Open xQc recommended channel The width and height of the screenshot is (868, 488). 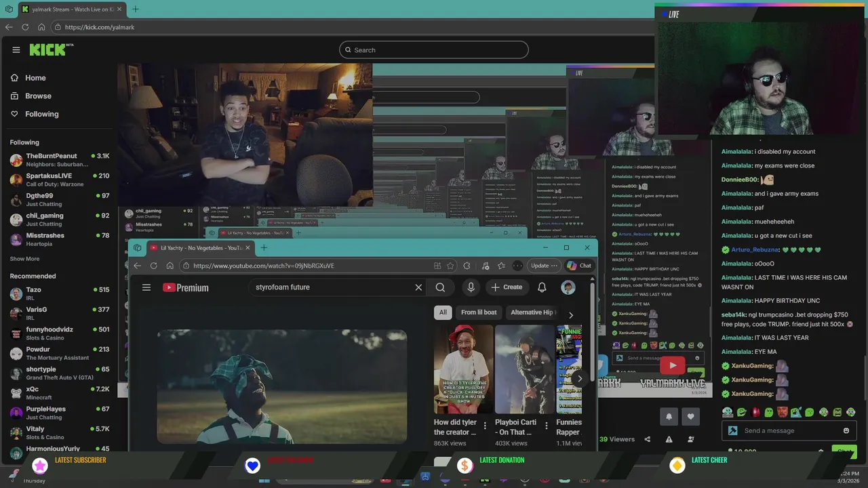60,393
